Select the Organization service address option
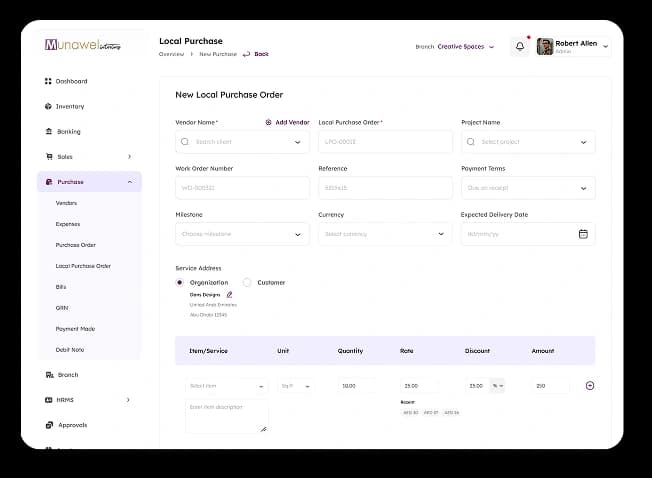 (180, 282)
